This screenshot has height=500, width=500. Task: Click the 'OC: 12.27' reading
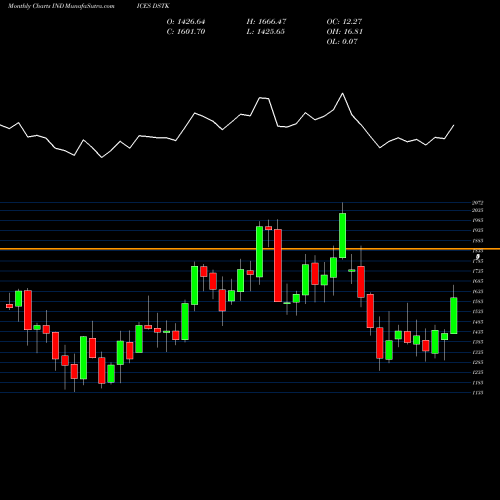344,22
